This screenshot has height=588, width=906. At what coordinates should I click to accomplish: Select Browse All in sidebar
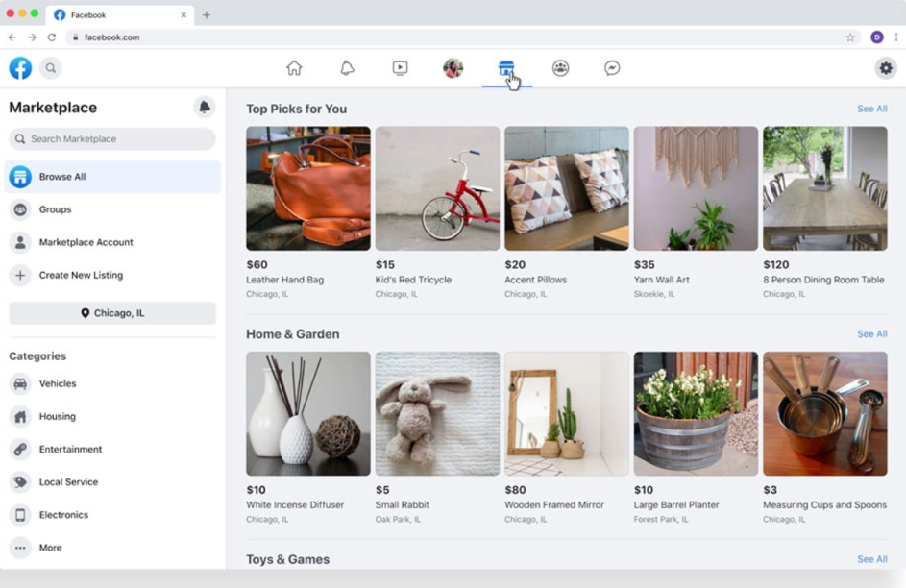click(112, 177)
